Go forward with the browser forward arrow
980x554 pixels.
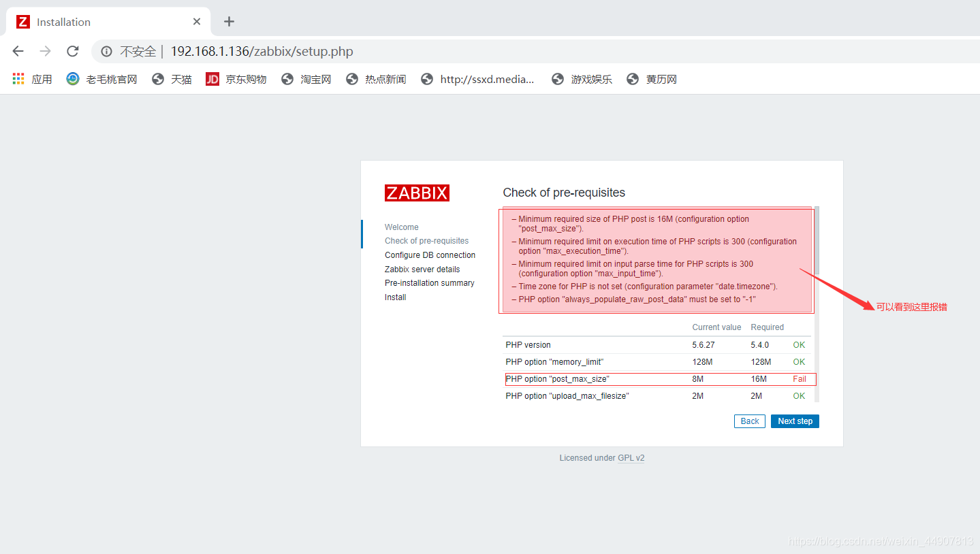[x=46, y=51]
